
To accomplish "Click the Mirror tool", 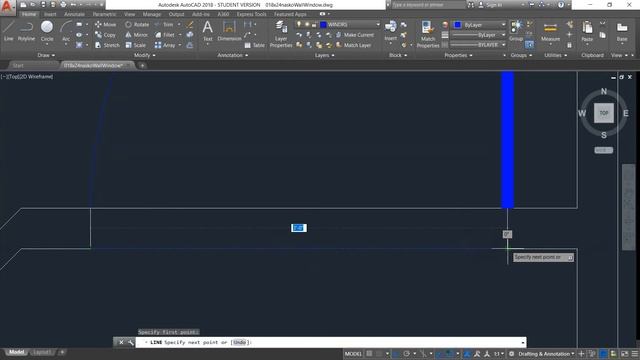I will click(x=137, y=35).
